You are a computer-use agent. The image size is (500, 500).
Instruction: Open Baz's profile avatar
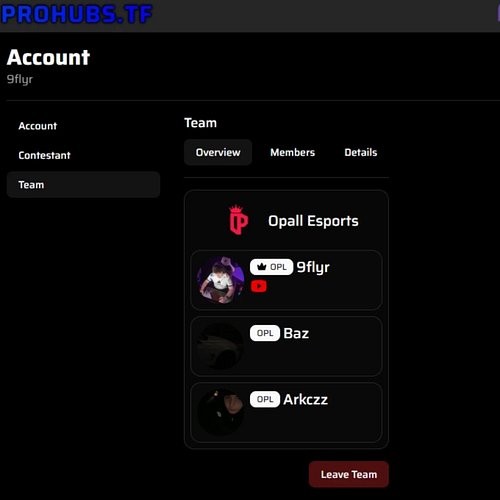[x=221, y=346]
